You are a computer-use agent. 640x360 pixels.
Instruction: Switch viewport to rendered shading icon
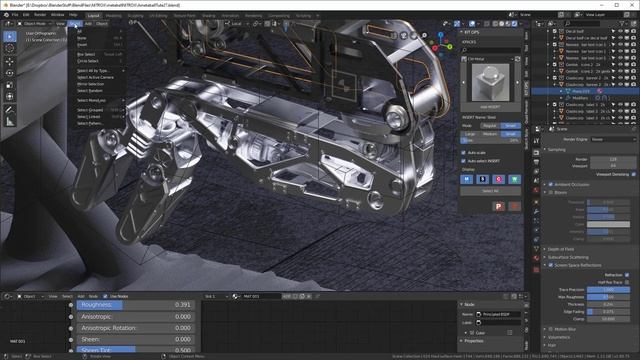pyautogui.click(x=515, y=24)
